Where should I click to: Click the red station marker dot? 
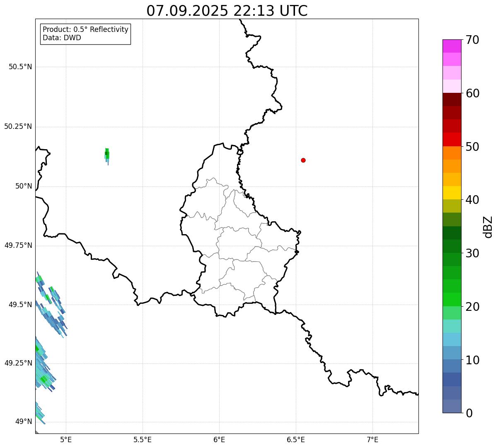pos(303,160)
